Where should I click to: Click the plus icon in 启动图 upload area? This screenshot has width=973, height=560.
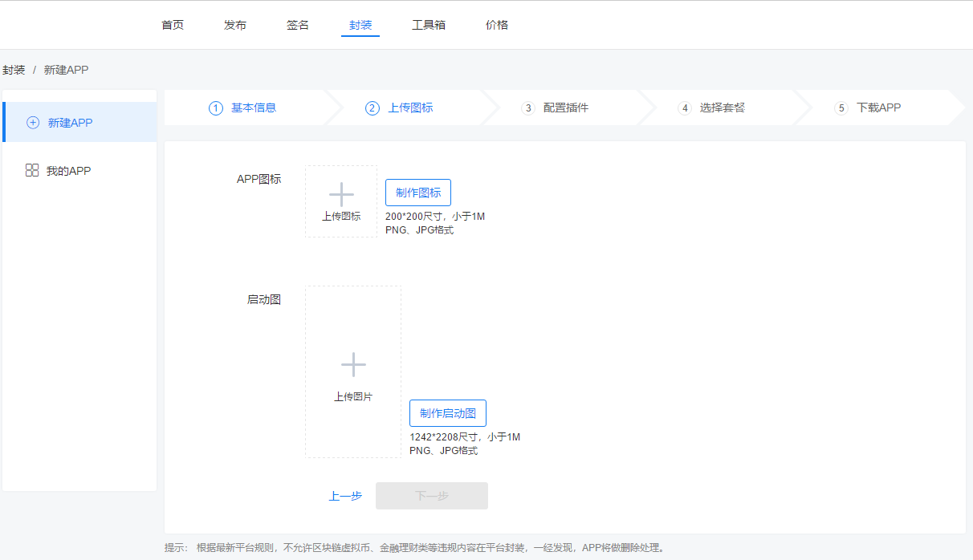(353, 365)
